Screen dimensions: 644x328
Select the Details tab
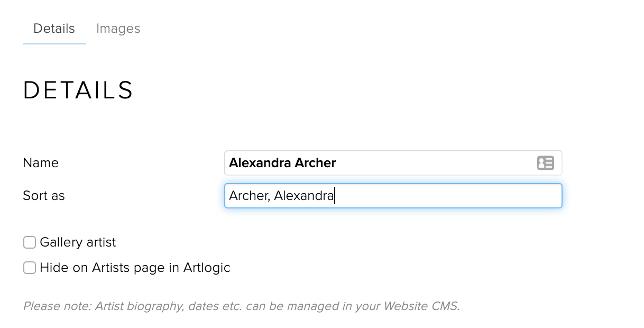click(x=54, y=29)
